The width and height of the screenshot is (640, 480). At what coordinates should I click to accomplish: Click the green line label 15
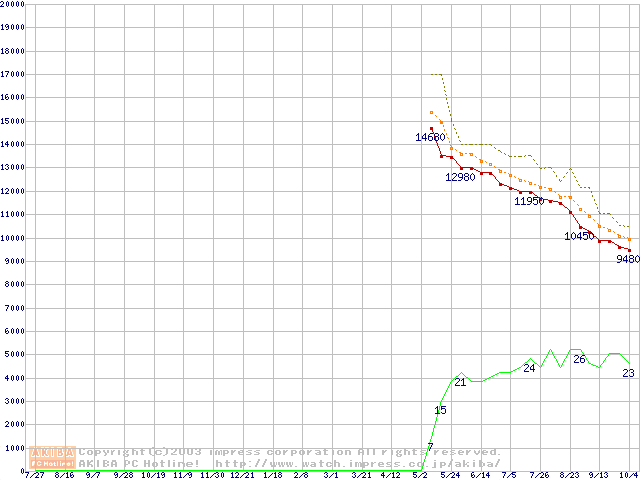(441, 410)
